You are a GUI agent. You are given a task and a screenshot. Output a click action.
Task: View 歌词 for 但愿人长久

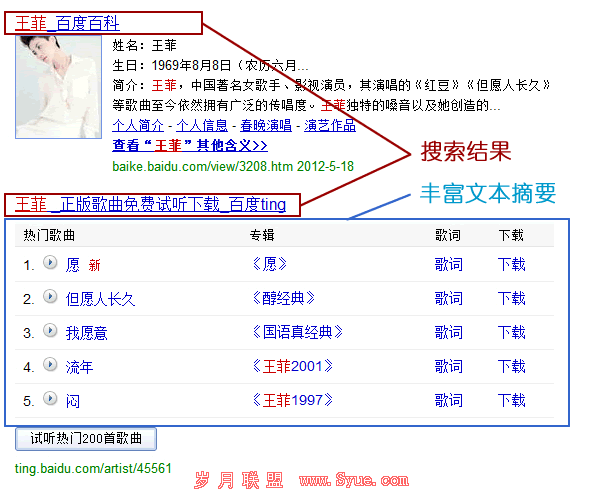pos(448,298)
